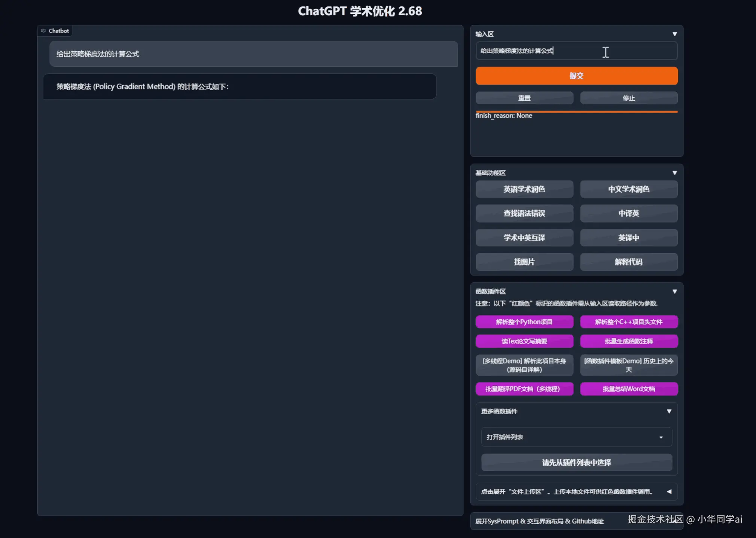Click the ChatGPT 学术优化 2.68 title
The width and height of the screenshot is (756, 538).
360,11
